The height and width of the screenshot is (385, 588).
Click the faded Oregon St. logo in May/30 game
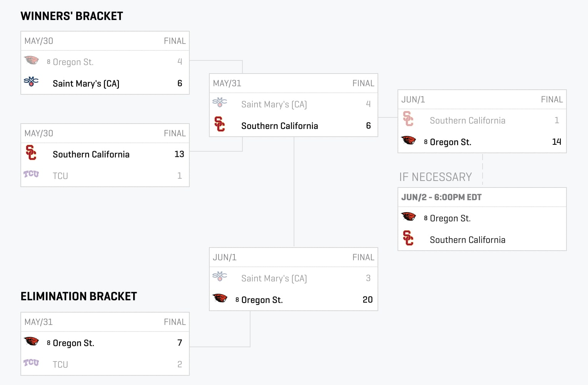pos(32,60)
